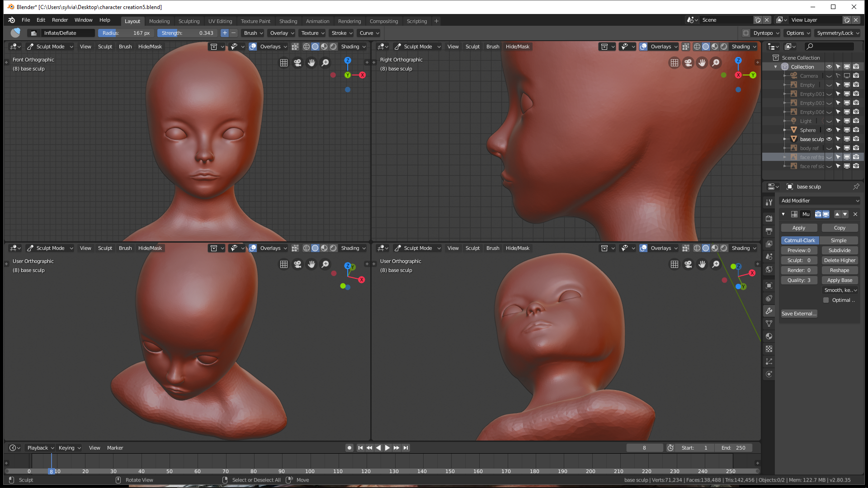Image resolution: width=868 pixels, height=488 pixels.
Task: Enable the Optimal Display checkbox
Action: [x=826, y=300]
